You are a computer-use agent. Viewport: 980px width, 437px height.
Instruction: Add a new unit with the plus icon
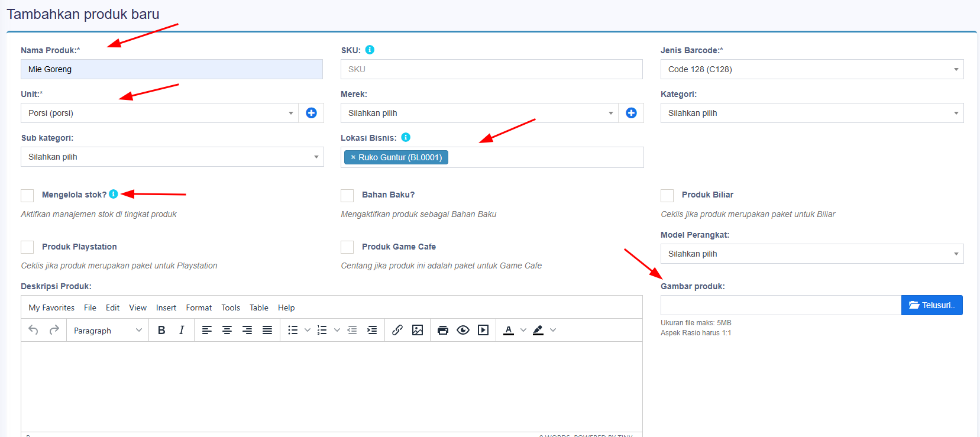coord(311,113)
